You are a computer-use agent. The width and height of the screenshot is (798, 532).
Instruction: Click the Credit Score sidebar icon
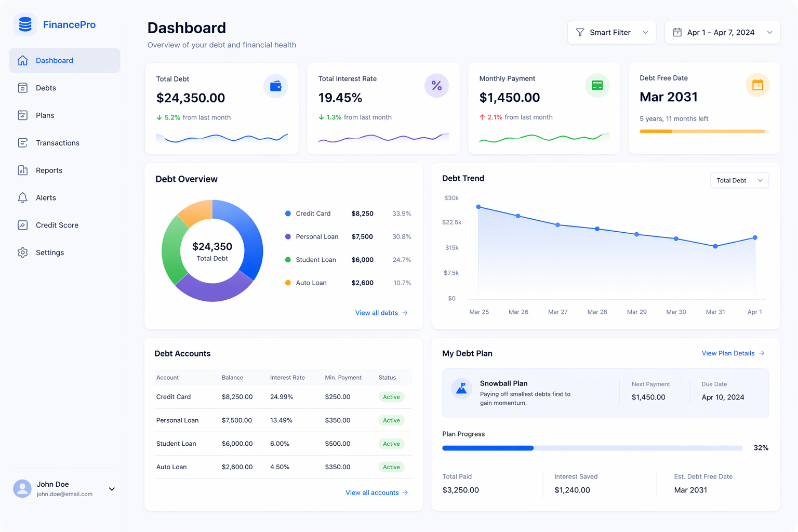[22, 225]
